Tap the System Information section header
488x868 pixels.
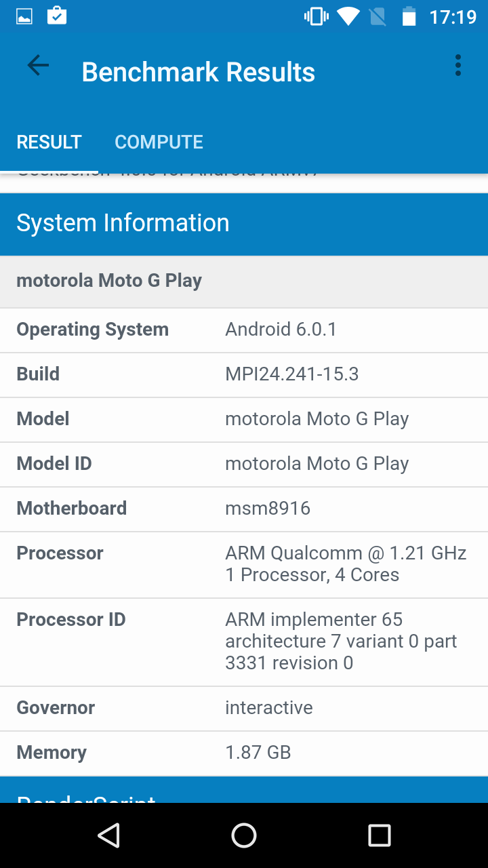point(244,223)
